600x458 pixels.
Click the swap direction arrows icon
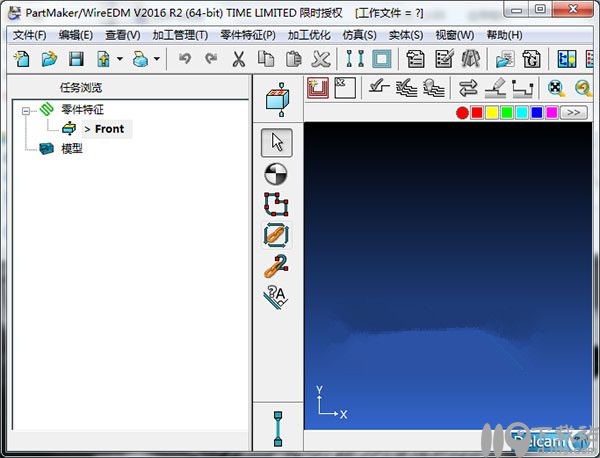(468, 88)
